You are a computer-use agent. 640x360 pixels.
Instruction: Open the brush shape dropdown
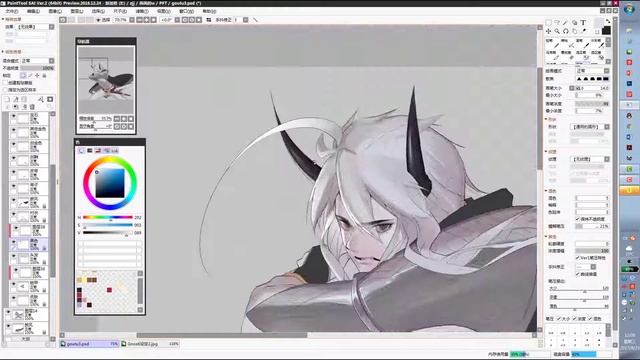point(590,127)
